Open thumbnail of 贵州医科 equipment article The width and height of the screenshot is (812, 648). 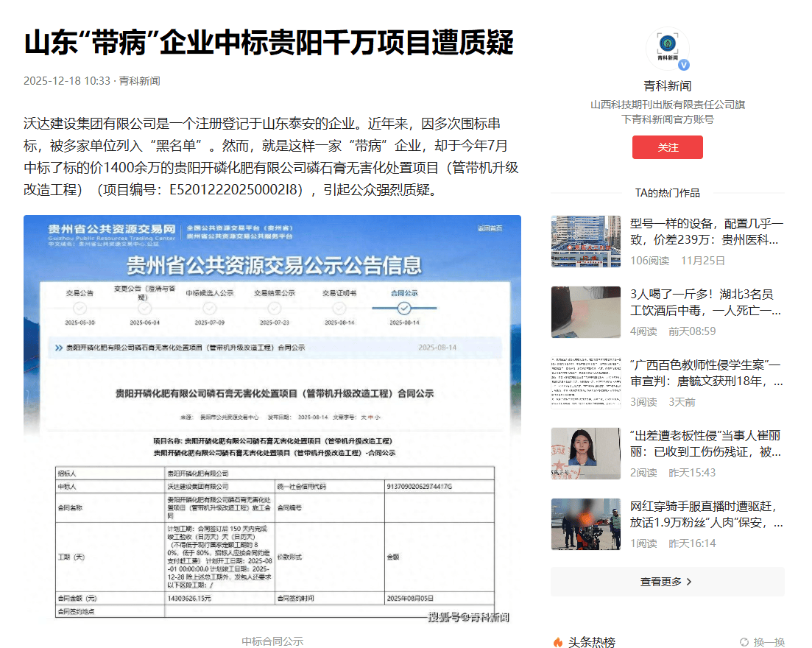point(586,242)
